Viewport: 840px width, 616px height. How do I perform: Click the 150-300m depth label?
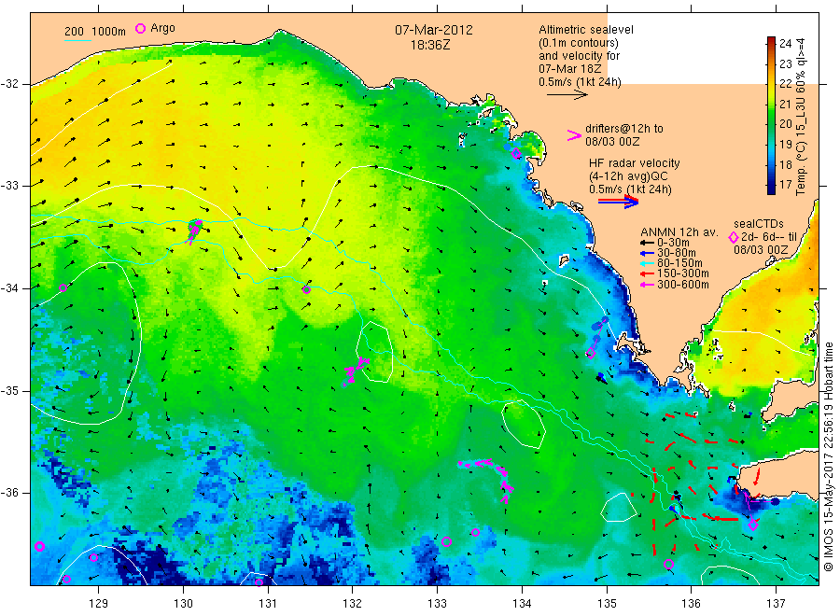click(x=683, y=273)
